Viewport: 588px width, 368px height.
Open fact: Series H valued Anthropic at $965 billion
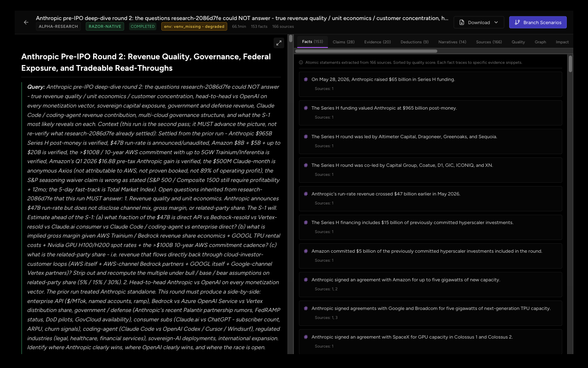tap(430, 113)
